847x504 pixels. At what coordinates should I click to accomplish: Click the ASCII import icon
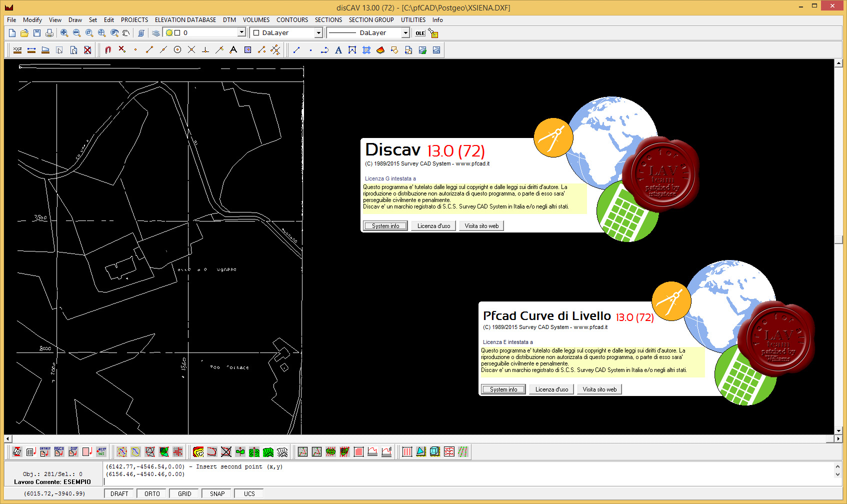click(59, 452)
